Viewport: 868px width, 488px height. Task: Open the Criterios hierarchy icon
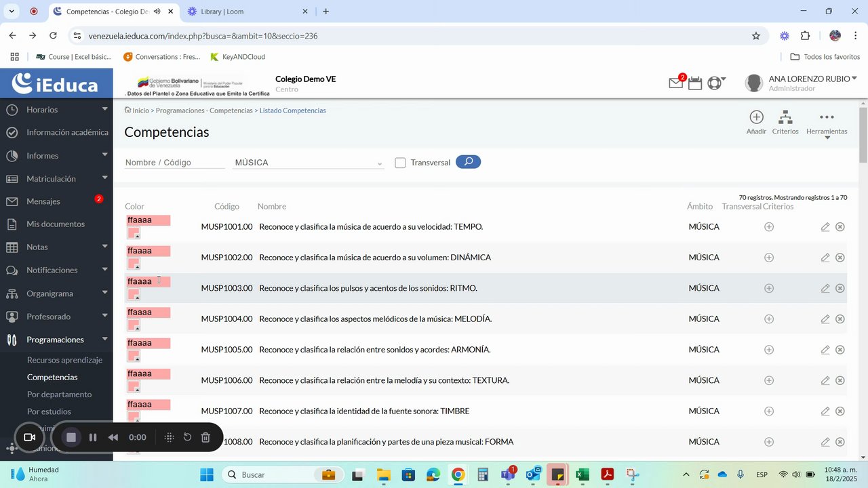tap(785, 117)
